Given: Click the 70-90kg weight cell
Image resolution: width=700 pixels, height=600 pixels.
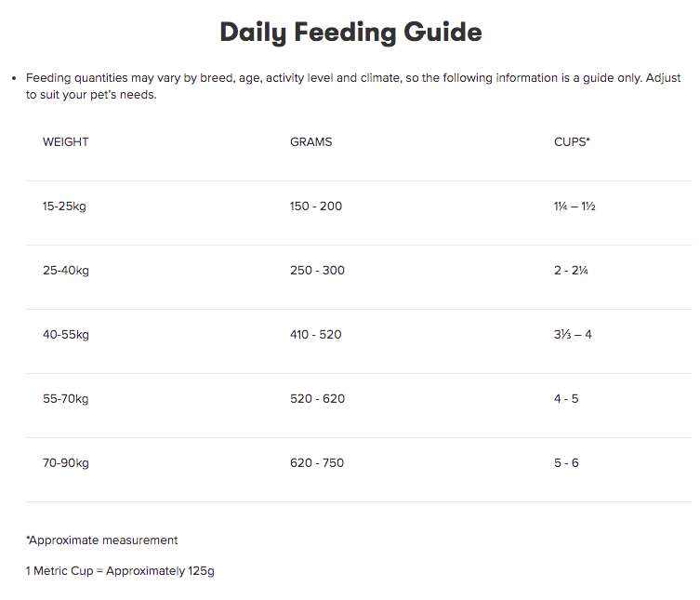Looking at the screenshot, I should [66, 463].
